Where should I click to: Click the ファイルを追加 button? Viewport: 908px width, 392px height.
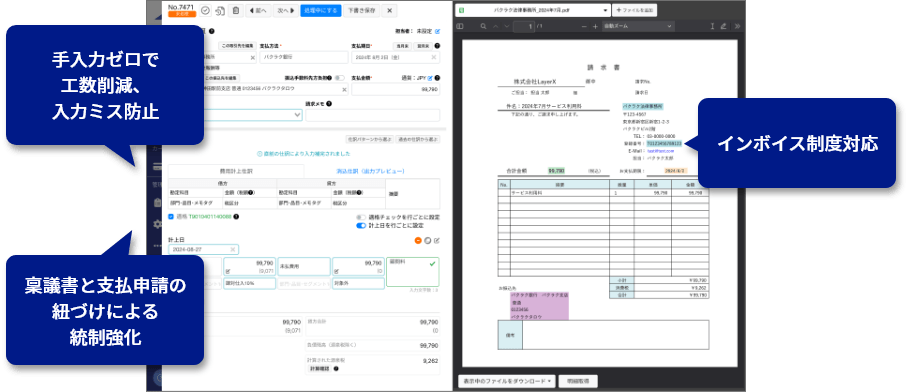point(635,10)
